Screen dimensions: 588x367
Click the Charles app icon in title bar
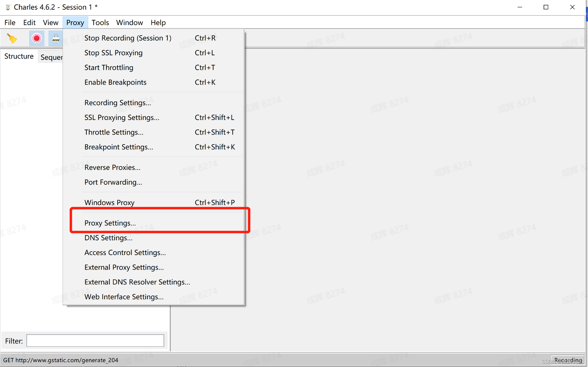8,7
